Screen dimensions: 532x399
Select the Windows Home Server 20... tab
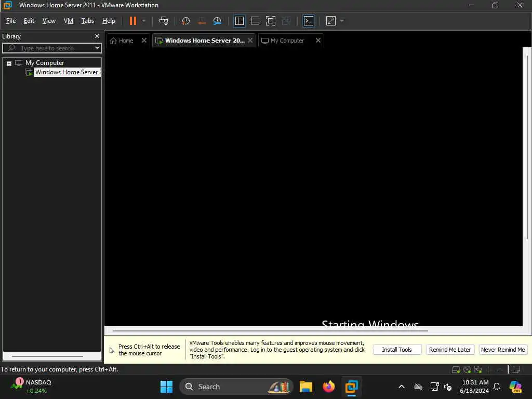[205, 41]
